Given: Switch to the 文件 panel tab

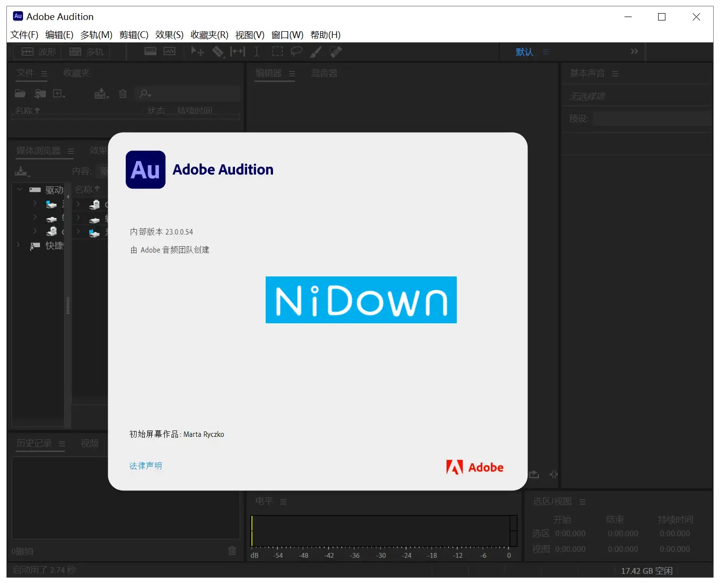Looking at the screenshot, I should click(25, 73).
